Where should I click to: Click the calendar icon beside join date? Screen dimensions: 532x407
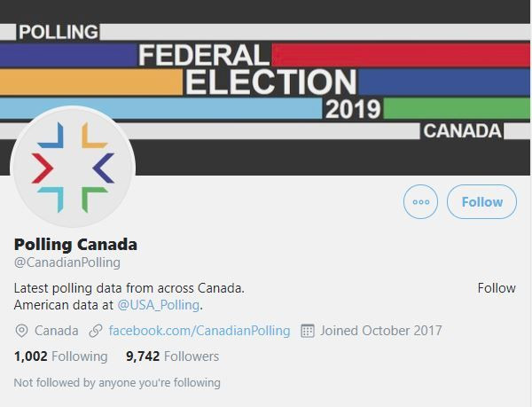(308, 331)
